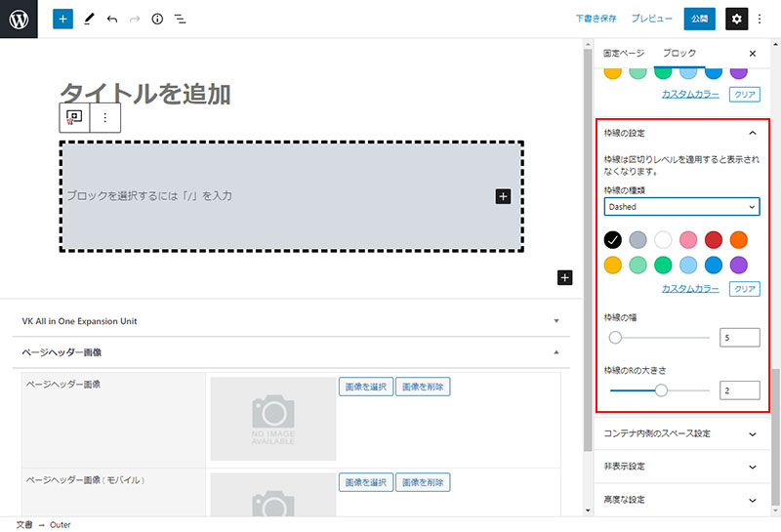Open the Outer block options menu
The height and width of the screenshot is (532, 781).
coord(105,117)
